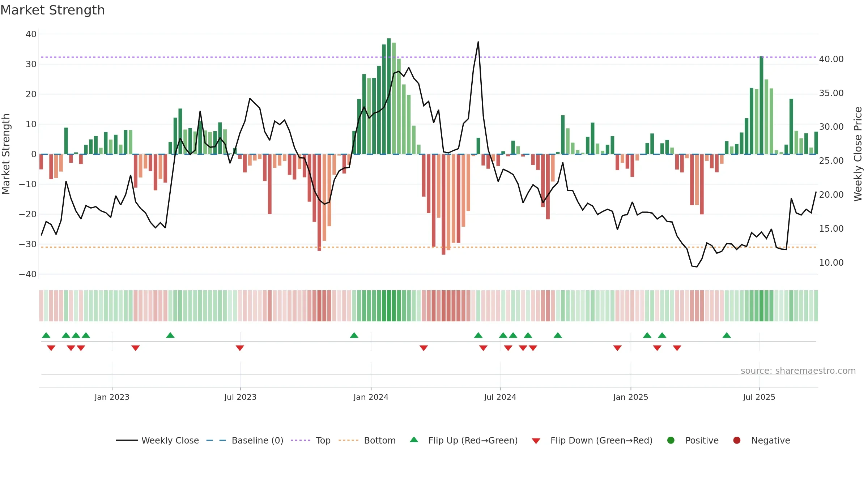Image resolution: width=868 pixels, height=488 pixels.
Task: Click the blue dashed Baseline legend swatch
Action: 216,440
